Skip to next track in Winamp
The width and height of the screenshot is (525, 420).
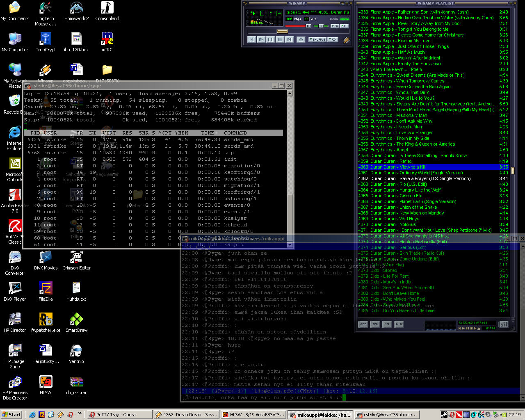289,40
